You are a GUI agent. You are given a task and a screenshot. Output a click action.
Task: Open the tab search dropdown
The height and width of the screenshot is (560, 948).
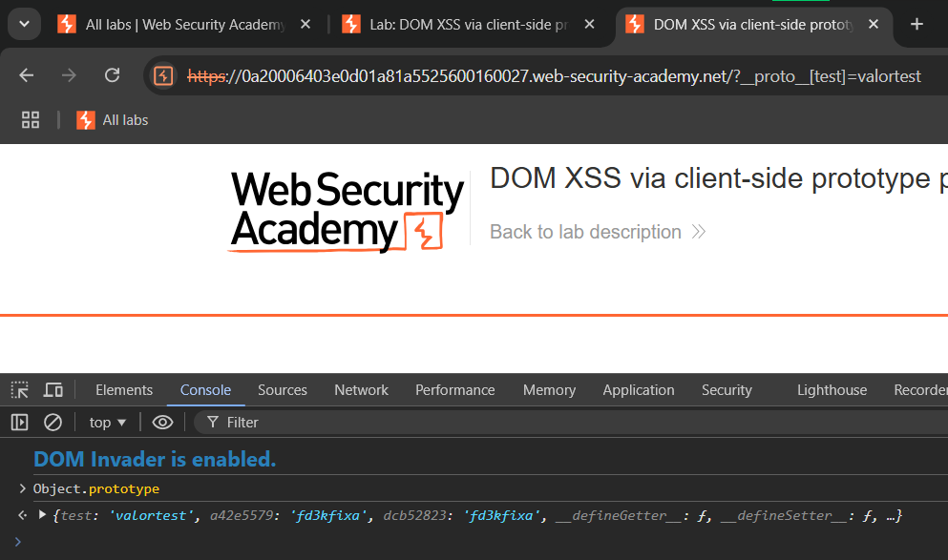click(23, 25)
